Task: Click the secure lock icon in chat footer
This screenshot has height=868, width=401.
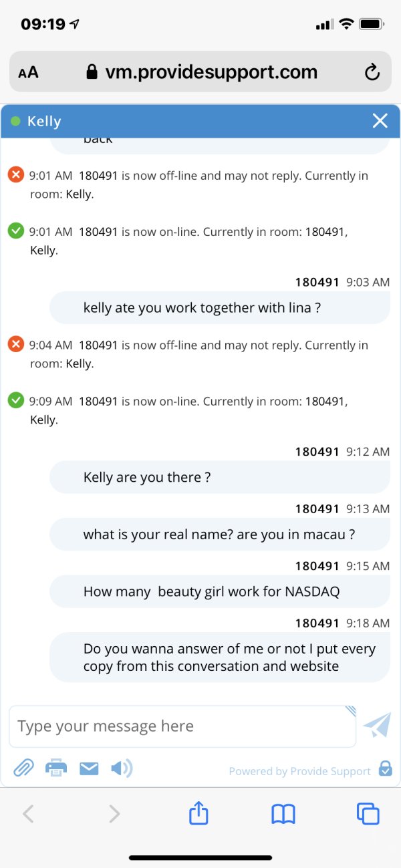Action: [x=386, y=769]
